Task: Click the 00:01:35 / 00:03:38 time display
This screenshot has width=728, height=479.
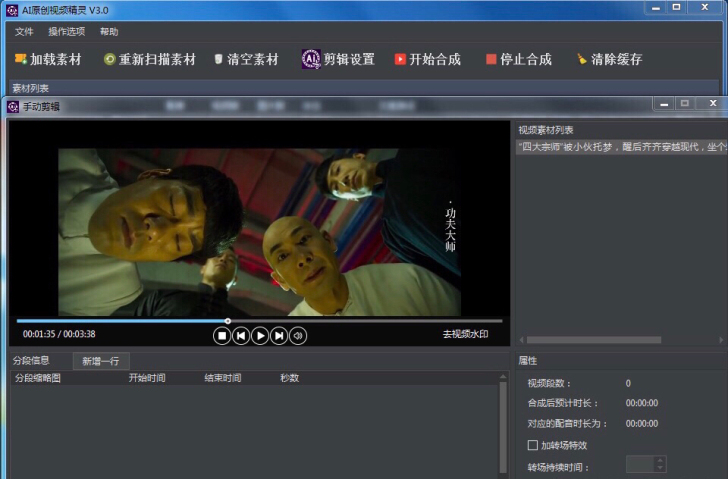Action: click(x=59, y=334)
